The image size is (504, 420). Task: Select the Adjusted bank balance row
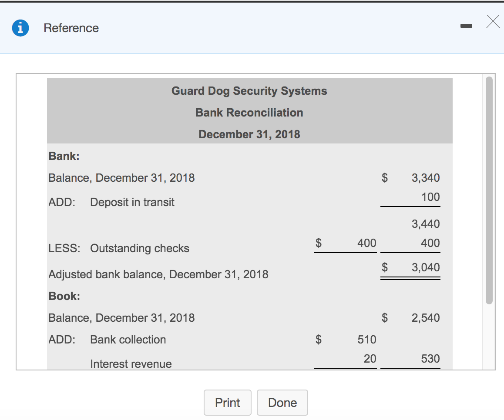(158, 274)
